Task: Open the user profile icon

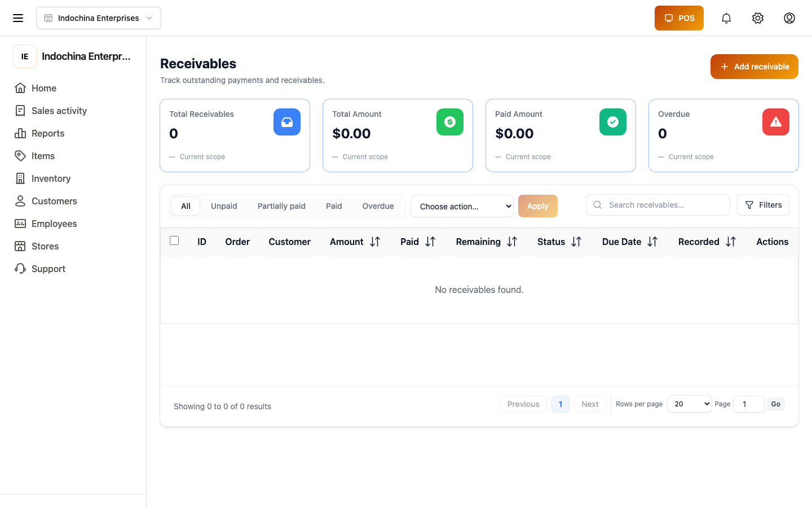Action: tap(789, 18)
